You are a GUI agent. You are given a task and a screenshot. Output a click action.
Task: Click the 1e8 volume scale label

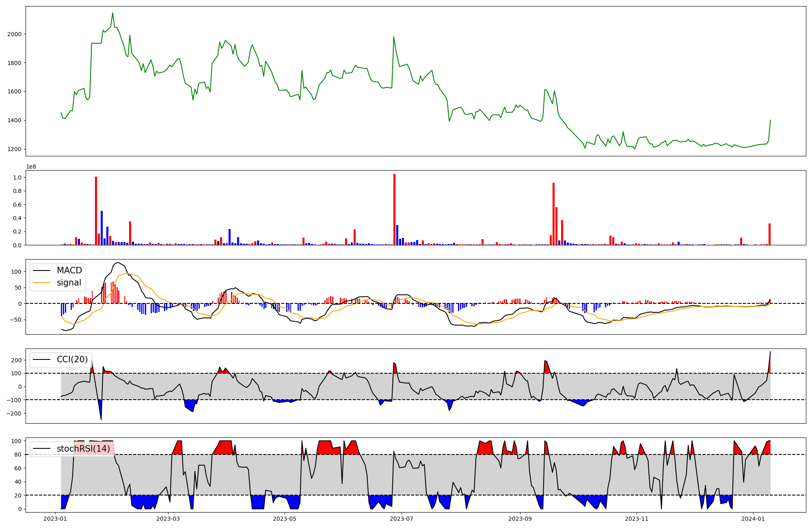click(x=32, y=167)
